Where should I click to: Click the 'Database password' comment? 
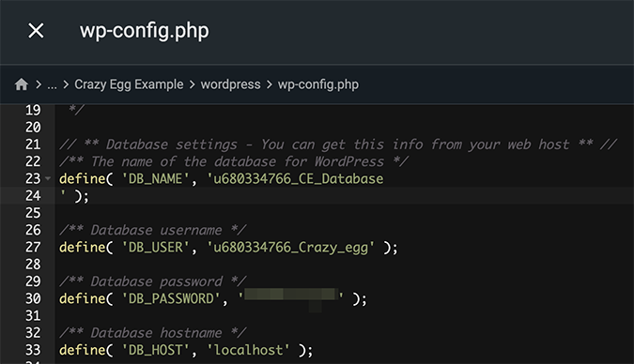pos(152,281)
